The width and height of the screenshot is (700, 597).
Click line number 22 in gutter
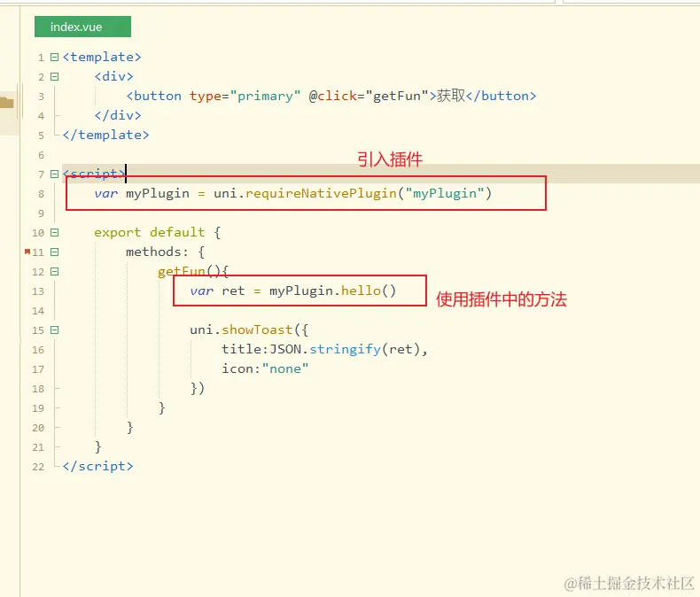click(38, 467)
